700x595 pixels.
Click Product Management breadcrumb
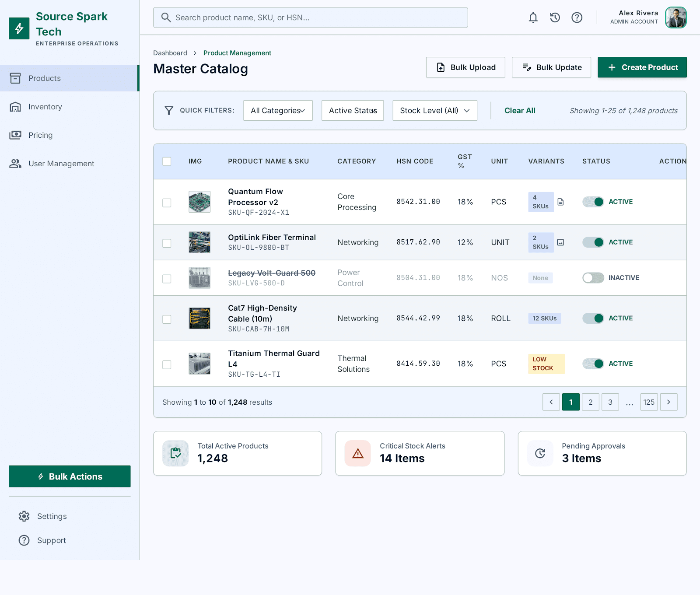pyautogui.click(x=237, y=53)
